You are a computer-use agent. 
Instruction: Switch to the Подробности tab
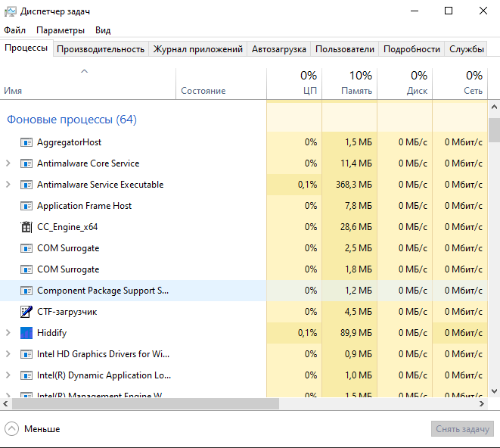(411, 49)
